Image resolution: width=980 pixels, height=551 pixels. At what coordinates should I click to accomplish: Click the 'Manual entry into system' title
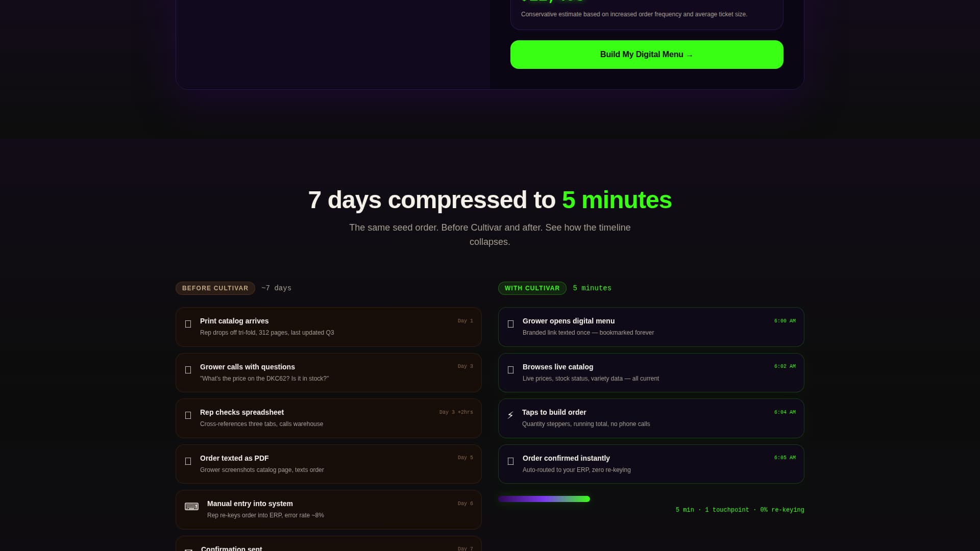click(250, 504)
